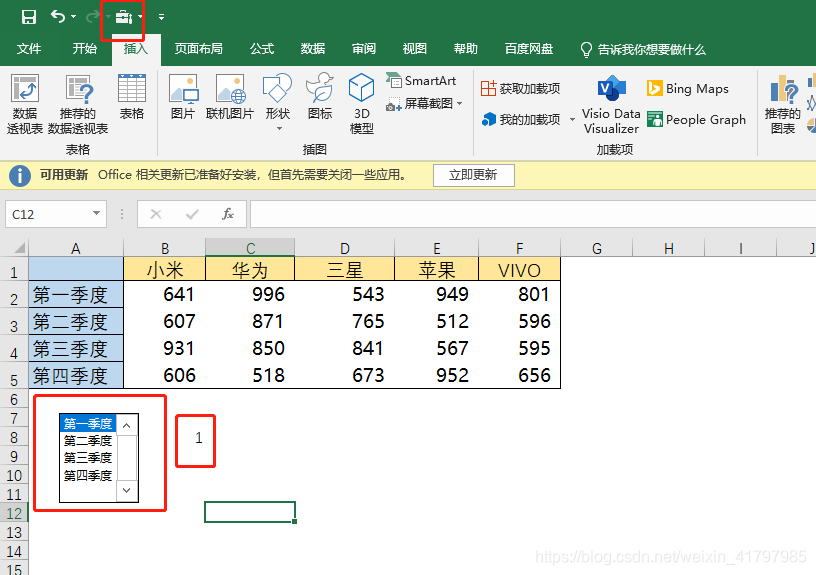Switch to the 视图 ribbon tab

click(x=415, y=49)
